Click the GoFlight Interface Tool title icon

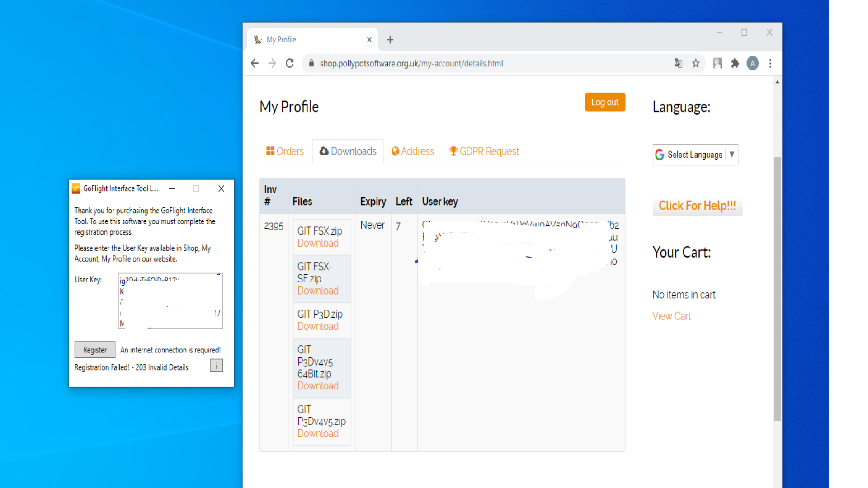coord(76,188)
